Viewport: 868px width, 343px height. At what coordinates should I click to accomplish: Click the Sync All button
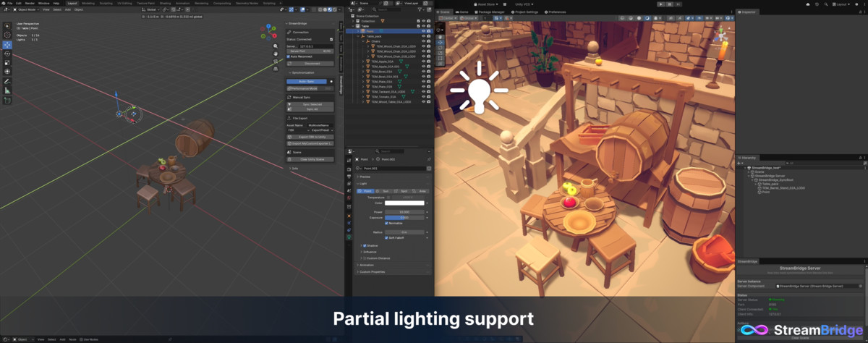pos(310,109)
